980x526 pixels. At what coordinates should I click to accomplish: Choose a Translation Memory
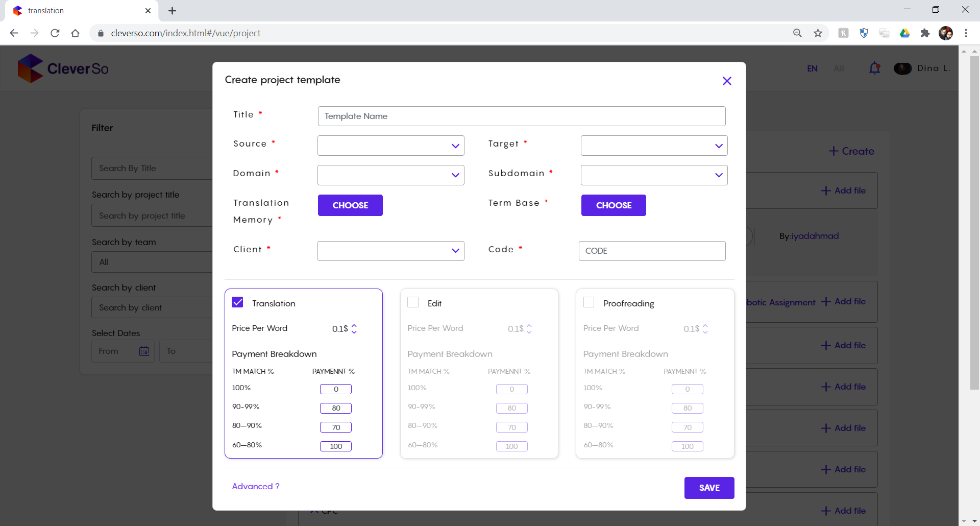[x=350, y=205]
